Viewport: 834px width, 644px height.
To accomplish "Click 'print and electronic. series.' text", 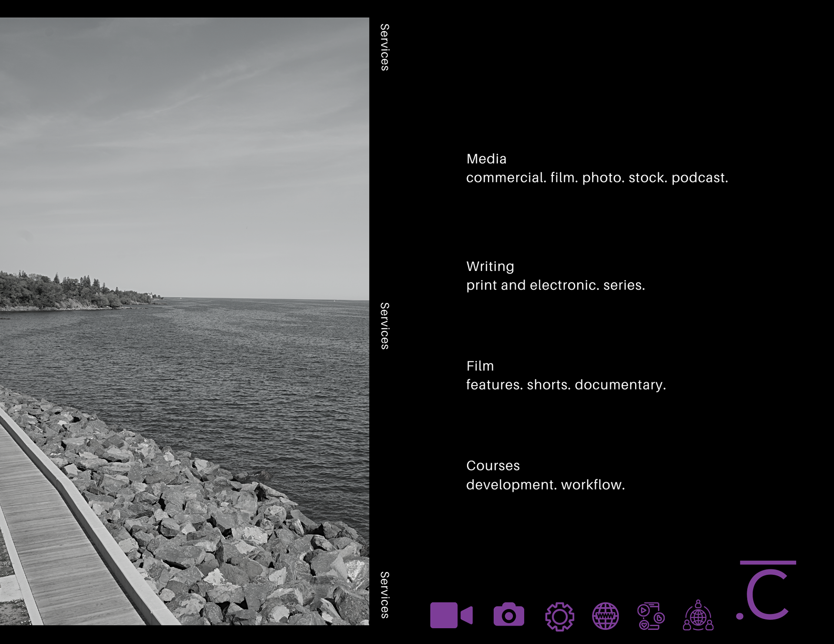I will pos(555,285).
